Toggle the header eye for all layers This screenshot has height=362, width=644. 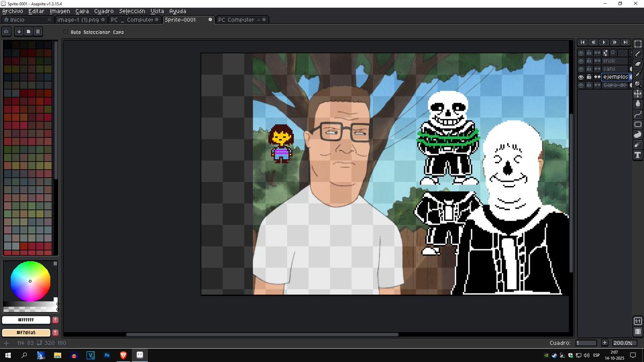tap(581, 53)
